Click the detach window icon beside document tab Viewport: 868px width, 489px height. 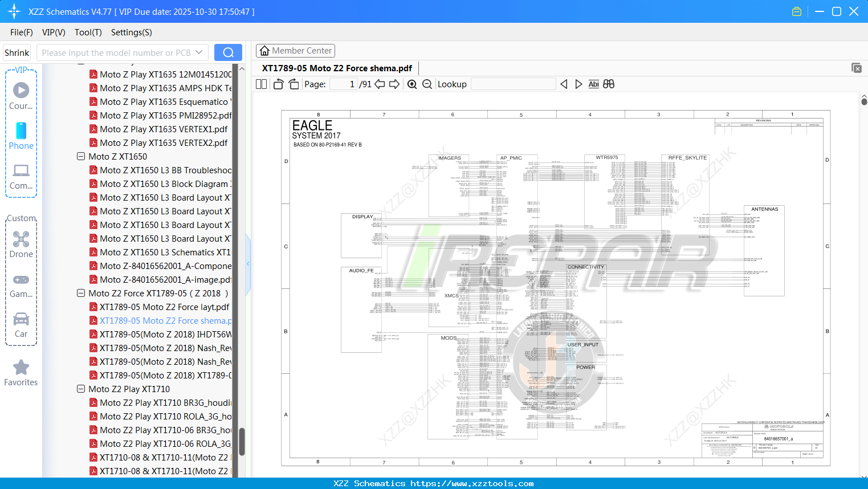(x=857, y=68)
